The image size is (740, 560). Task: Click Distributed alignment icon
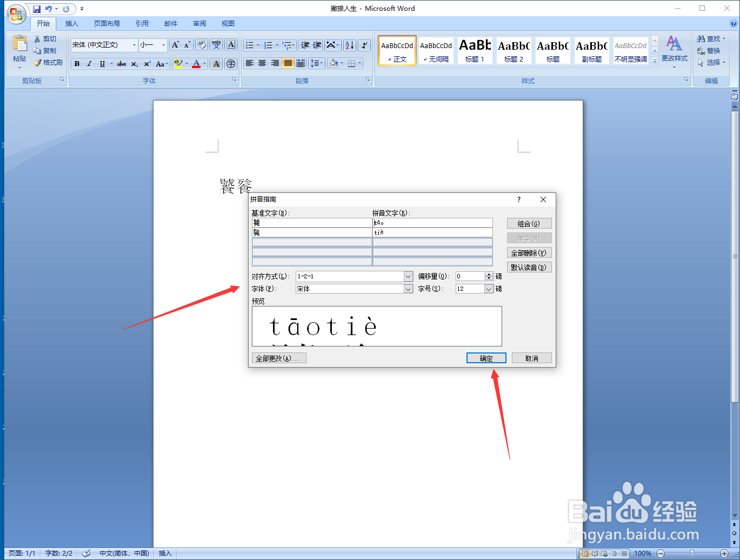(301, 63)
